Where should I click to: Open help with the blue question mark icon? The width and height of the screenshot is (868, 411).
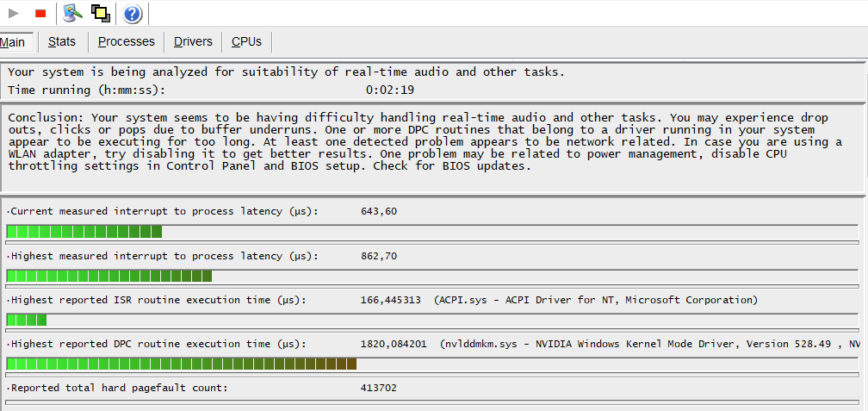pos(132,14)
